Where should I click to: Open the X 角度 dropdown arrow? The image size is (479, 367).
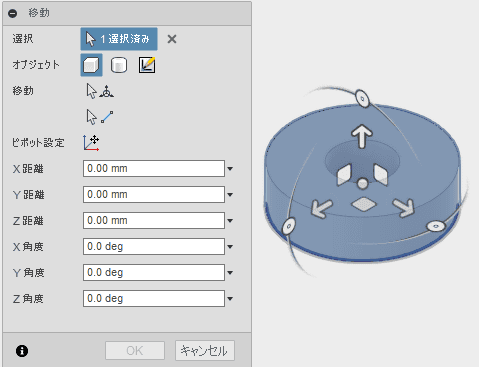(230, 247)
